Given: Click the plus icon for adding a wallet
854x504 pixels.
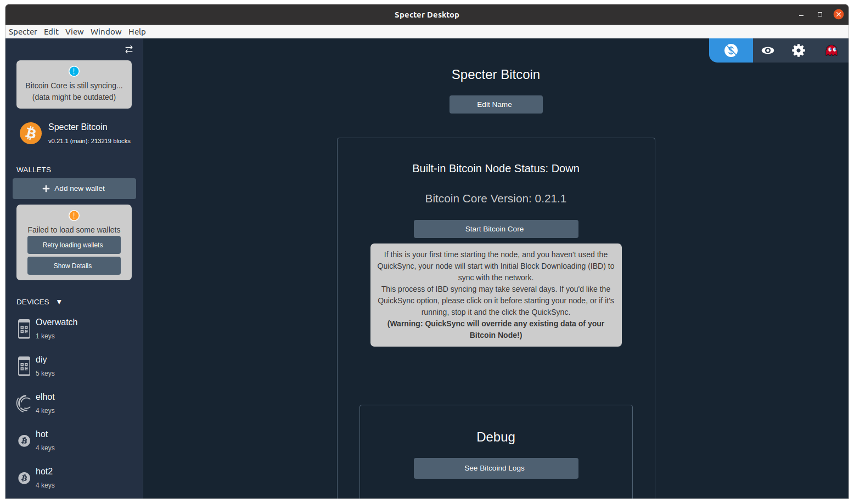Looking at the screenshot, I should click(x=46, y=189).
